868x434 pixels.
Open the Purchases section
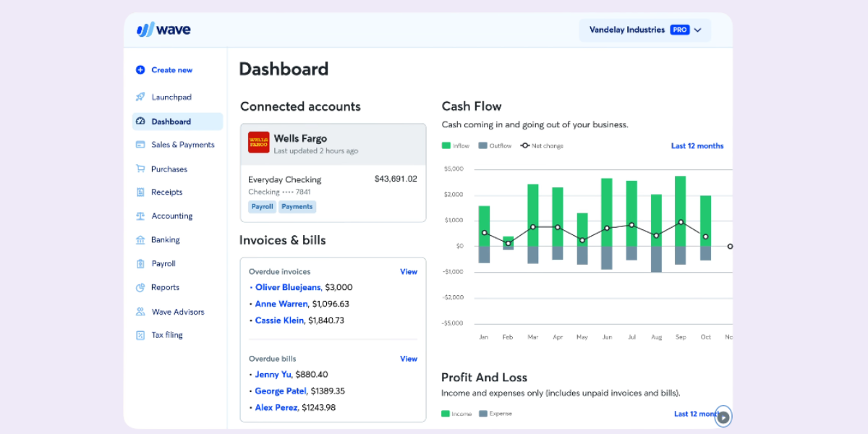pos(170,169)
